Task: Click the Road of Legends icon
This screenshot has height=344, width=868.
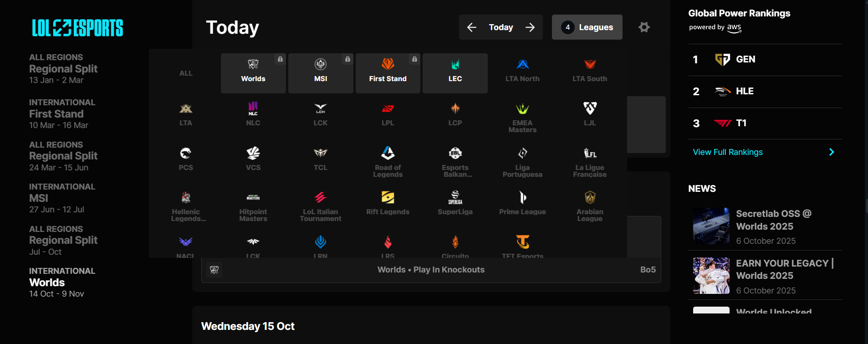Action: point(388,153)
